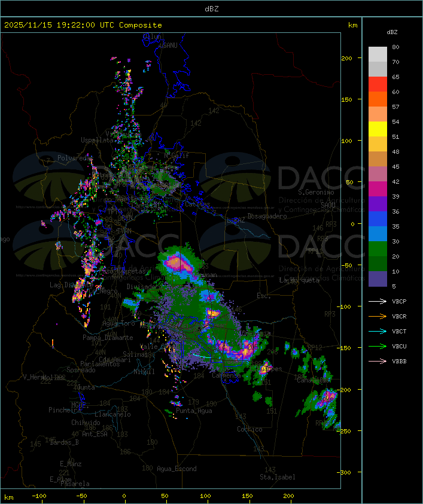423x504 pixels.
Task: Click the 'Bardas_B' place label
Action: [x=64, y=442]
